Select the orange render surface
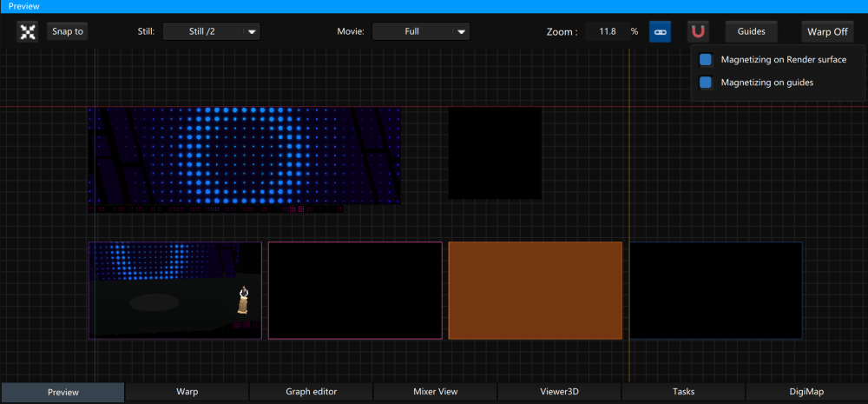The width and height of the screenshot is (868, 404). [x=535, y=290]
